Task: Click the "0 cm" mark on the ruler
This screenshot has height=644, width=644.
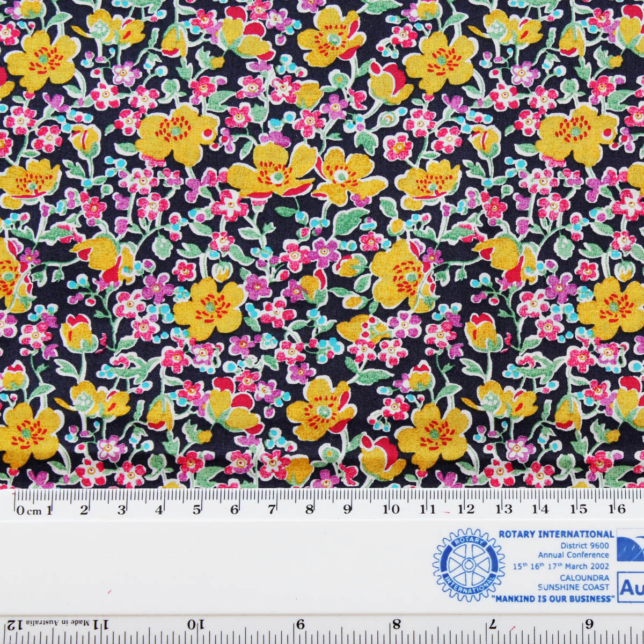Action: (29, 510)
